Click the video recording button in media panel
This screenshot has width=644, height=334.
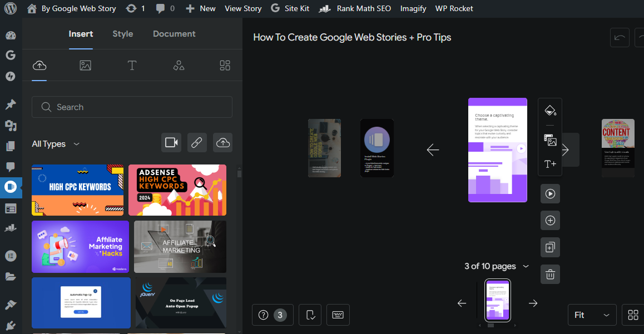coord(171,142)
